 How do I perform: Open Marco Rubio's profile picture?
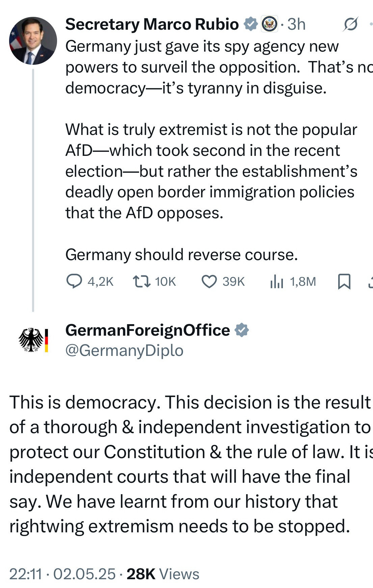coord(33,41)
